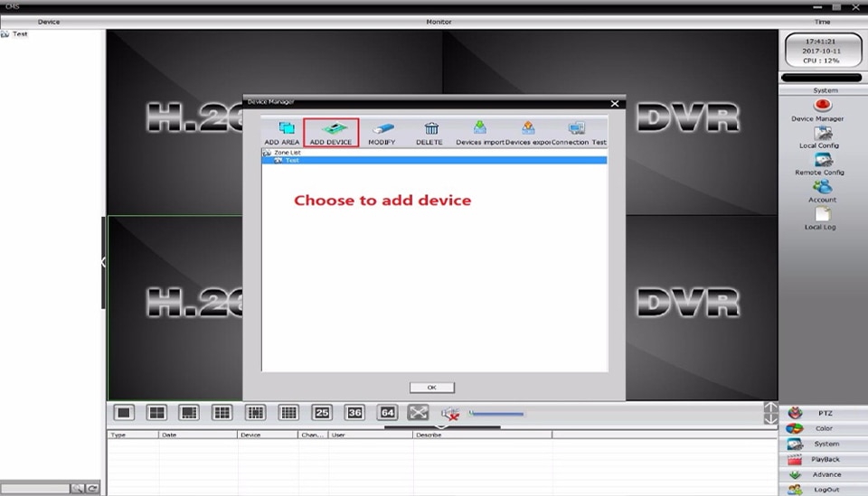The width and height of the screenshot is (868, 496).
Task: Switch to the 64-channel view layout
Action: pos(388,413)
